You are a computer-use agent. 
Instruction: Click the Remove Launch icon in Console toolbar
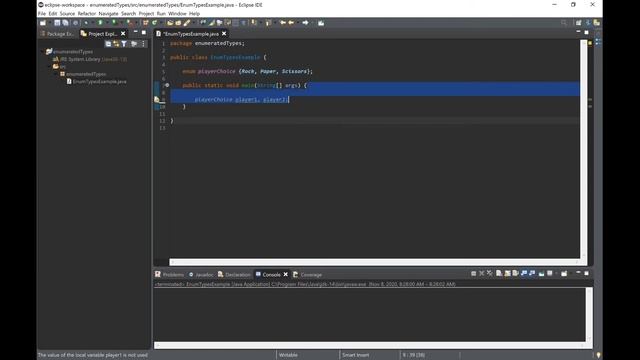[x=482, y=273]
